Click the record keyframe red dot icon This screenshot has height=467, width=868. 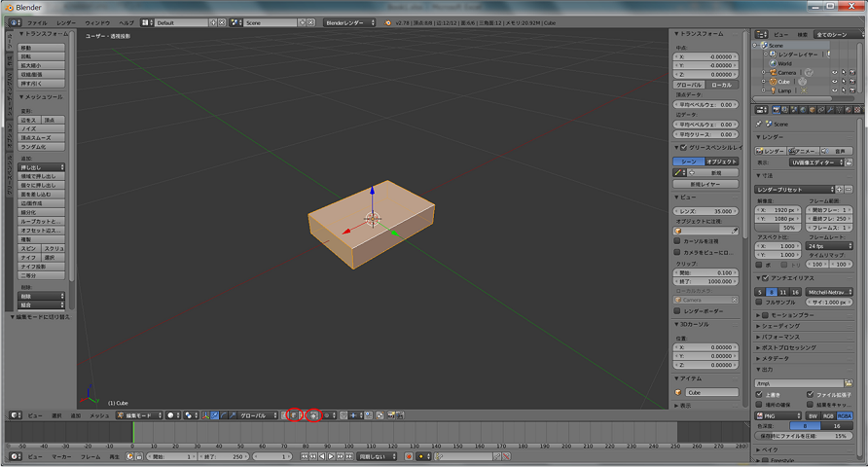(x=409, y=456)
